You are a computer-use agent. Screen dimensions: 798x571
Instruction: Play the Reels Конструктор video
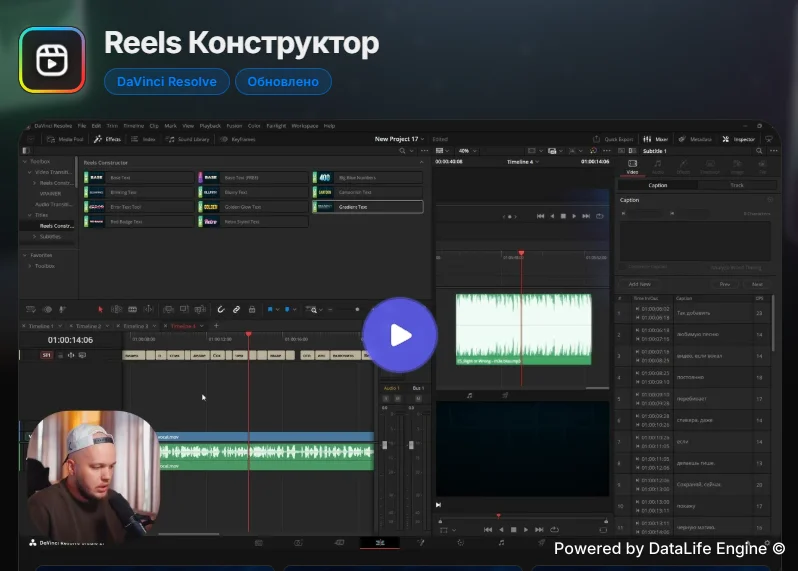[400, 335]
